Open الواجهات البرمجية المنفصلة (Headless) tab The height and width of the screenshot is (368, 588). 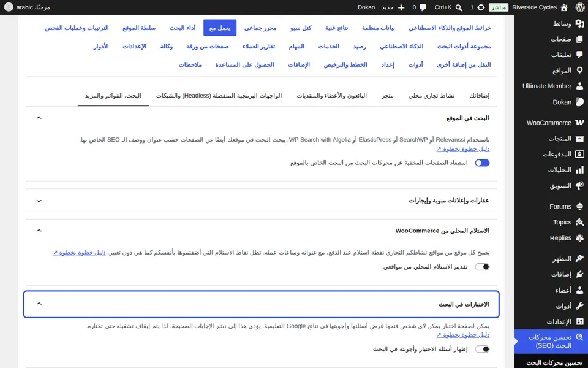click(x=219, y=96)
